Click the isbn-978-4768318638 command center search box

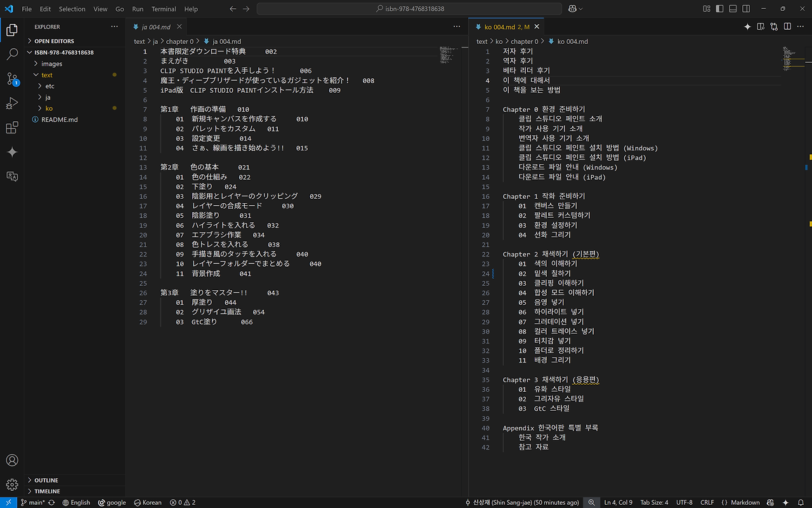click(x=409, y=9)
